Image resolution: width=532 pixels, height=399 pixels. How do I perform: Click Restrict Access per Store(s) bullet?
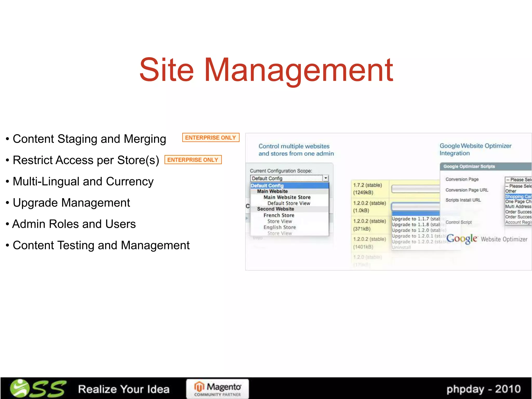tap(86, 160)
